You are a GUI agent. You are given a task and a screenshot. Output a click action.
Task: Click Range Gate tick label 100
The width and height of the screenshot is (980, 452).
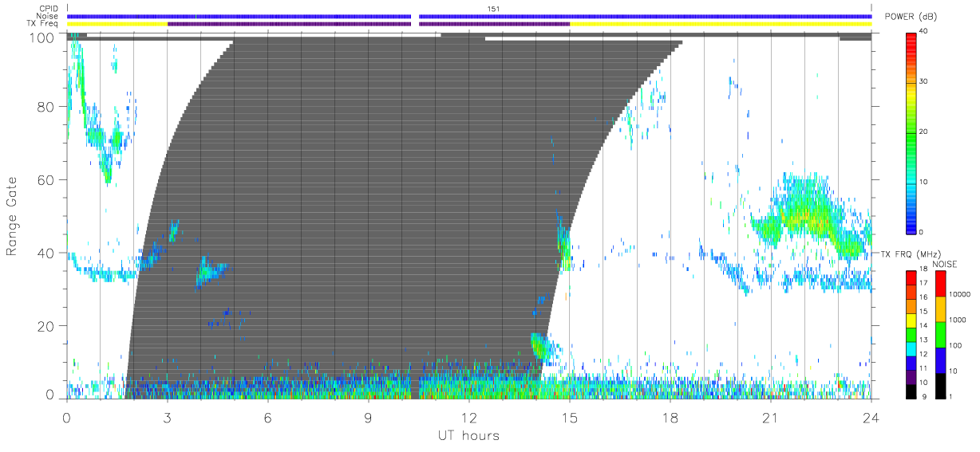tap(41, 37)
